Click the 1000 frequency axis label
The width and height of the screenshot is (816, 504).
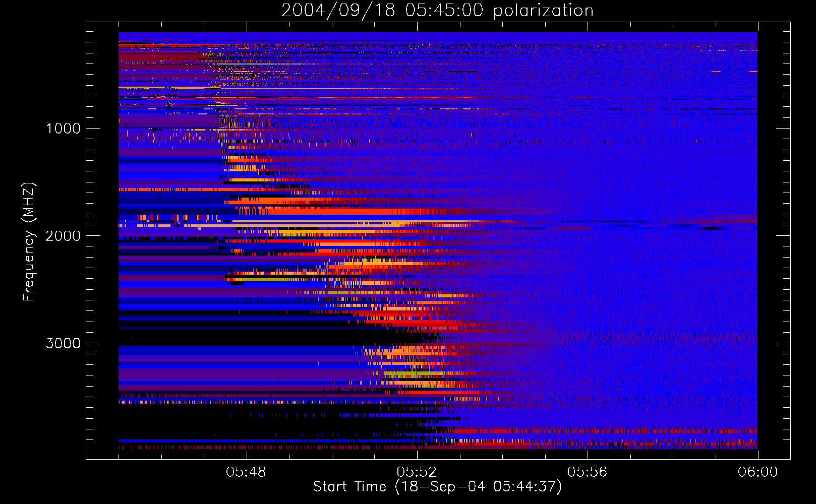(x=63, y=129)
